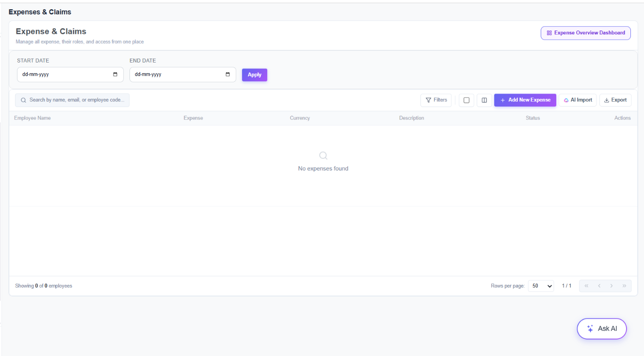The height and width of the screenshot is (356, 644).
Task: Open the Ask AI assistant
Action: (x=602, y=328)
